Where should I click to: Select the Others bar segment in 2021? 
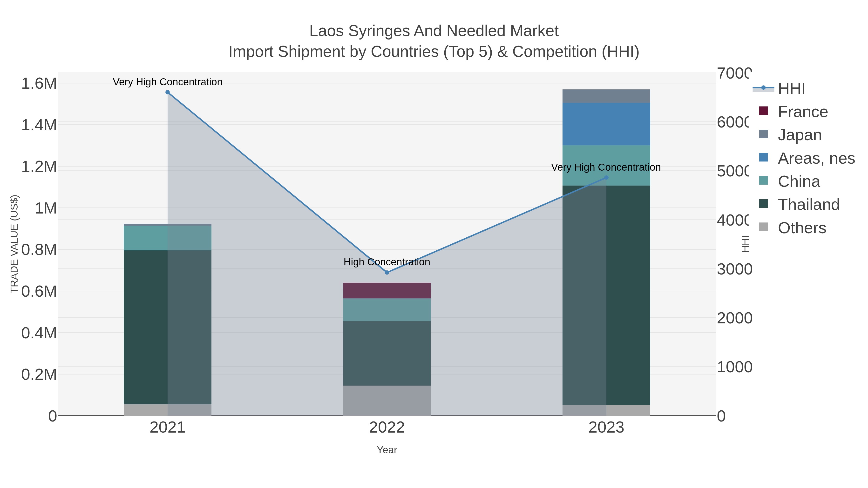click(x=168, y=410)
